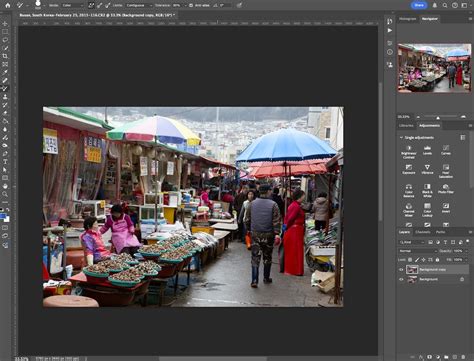Collapse the Single adjustments section

click(x=401, y=138)
